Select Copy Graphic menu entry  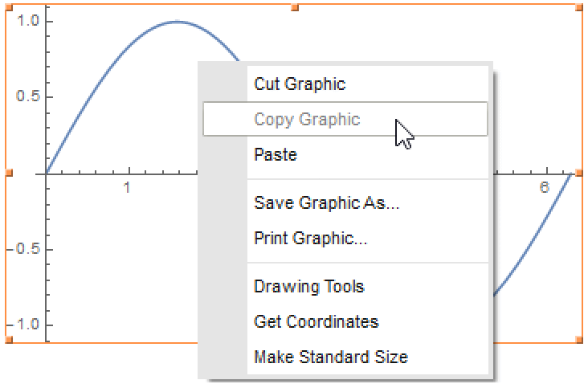345,119
